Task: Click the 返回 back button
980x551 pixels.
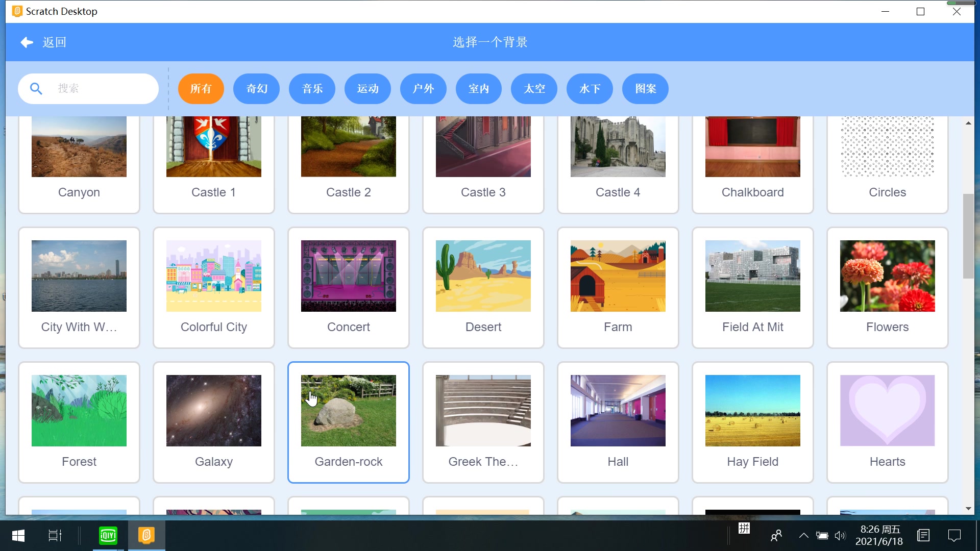Action: pos(54,42)
